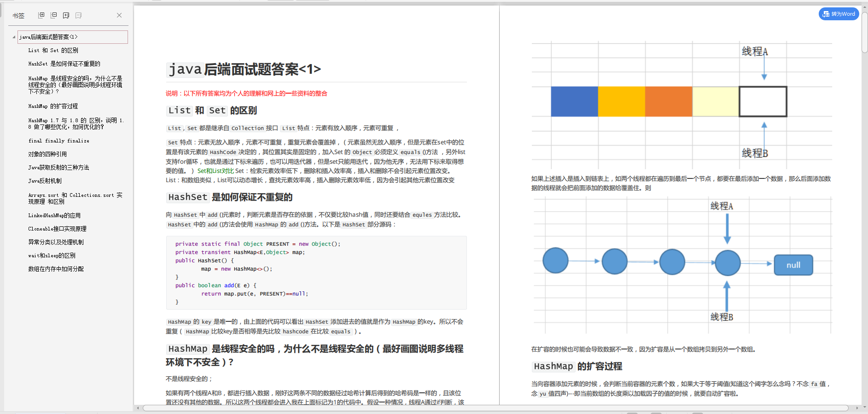Click the null box in linked list diagram
The image size is (868, 414).
click(793, 265)
